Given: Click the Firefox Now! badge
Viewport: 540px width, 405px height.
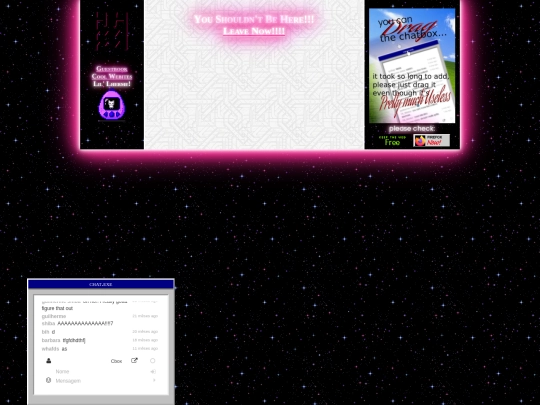Looking at the screenshot, I should 432,141.
